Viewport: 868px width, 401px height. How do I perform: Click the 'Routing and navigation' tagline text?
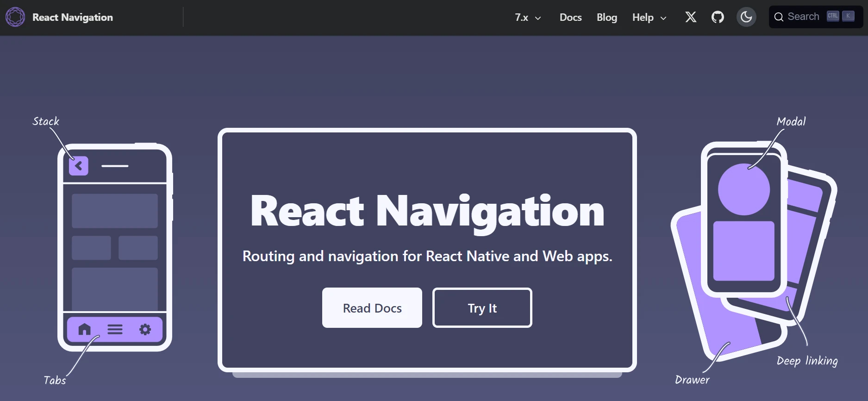point(427,256)
